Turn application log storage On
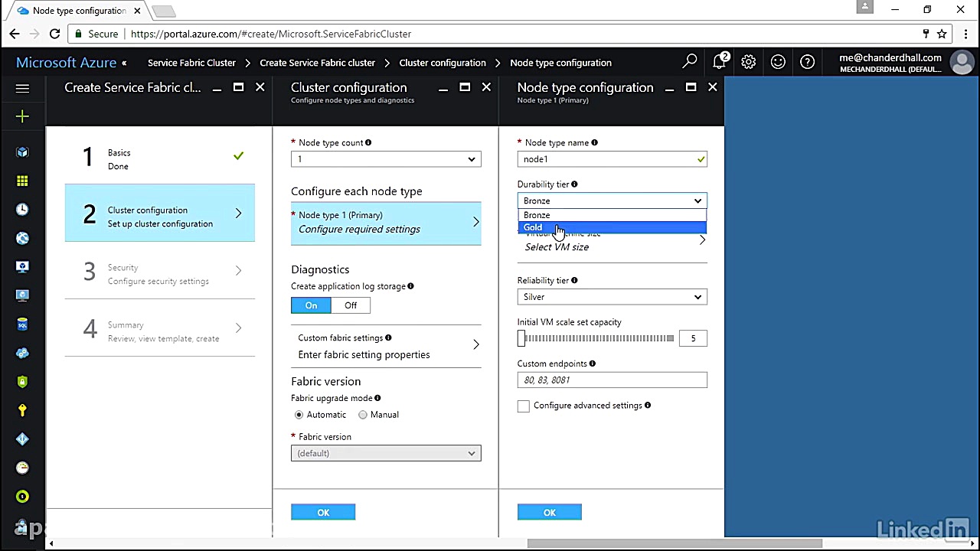The width and height of the screenshot is (980, 551). (x=311, y=305)
